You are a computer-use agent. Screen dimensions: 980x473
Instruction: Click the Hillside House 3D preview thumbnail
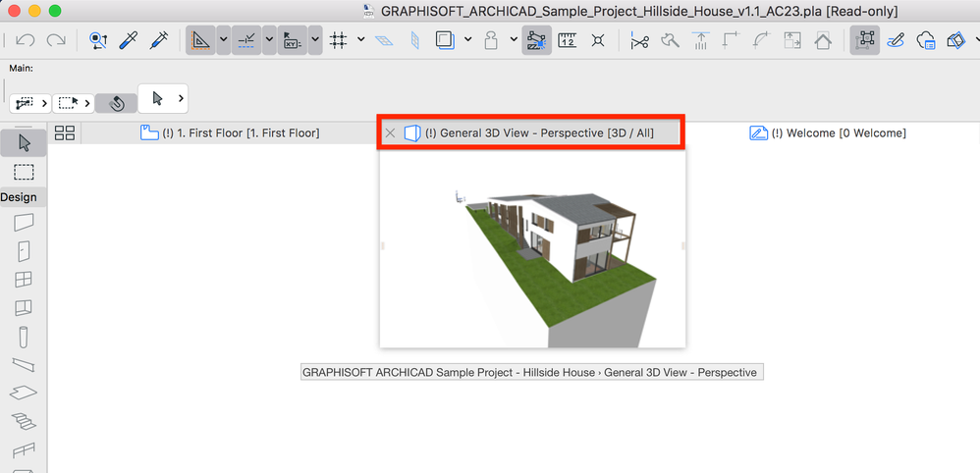coord(532,248)
